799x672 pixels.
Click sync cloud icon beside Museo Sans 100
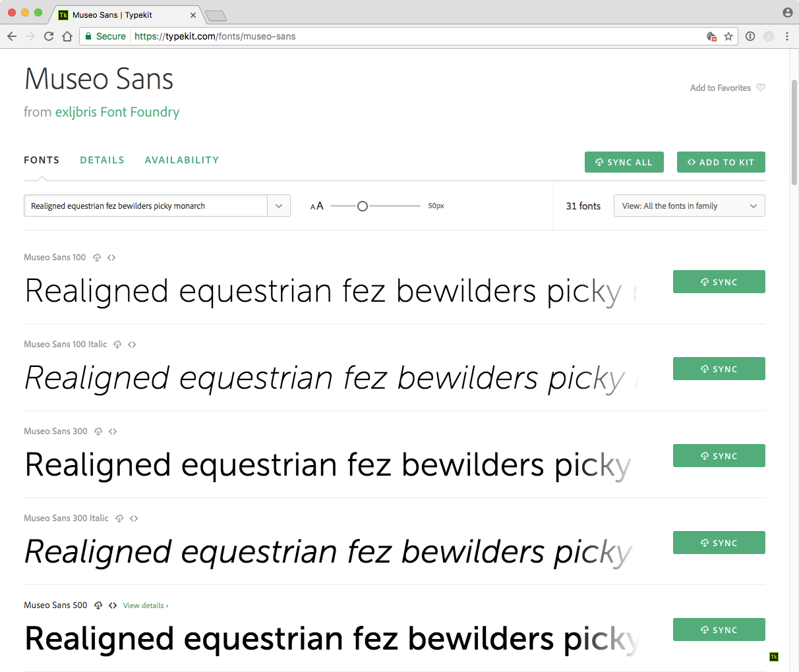coord(97,258)
